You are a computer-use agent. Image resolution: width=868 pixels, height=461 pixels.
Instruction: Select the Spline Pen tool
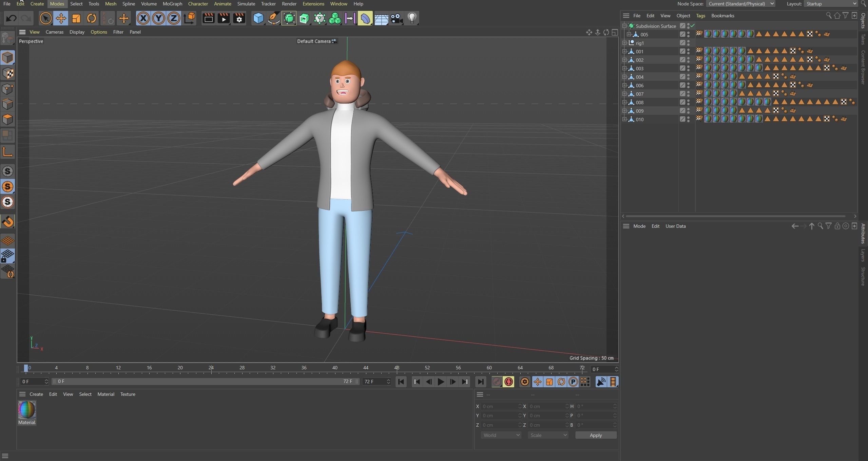tap(274, 18)
